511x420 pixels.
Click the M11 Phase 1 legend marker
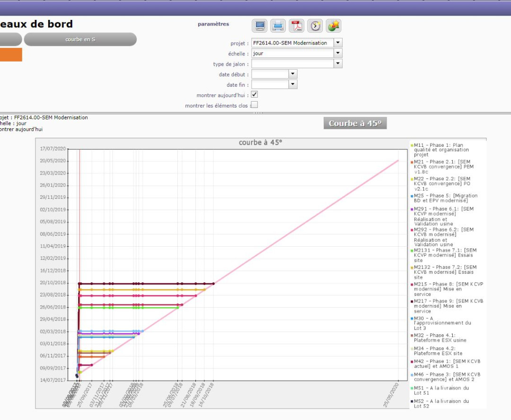coord(412,145)
